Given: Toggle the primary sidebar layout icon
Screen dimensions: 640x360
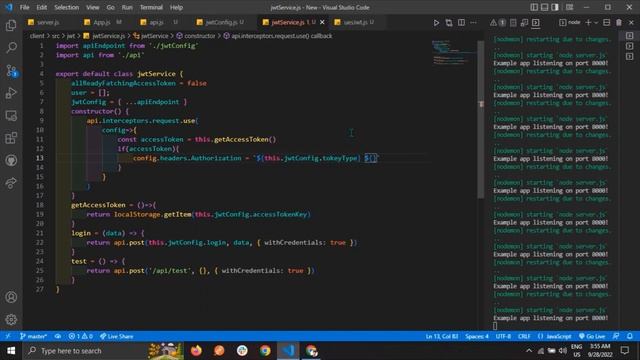Looking at the screenshot, I should pos(534,7).
